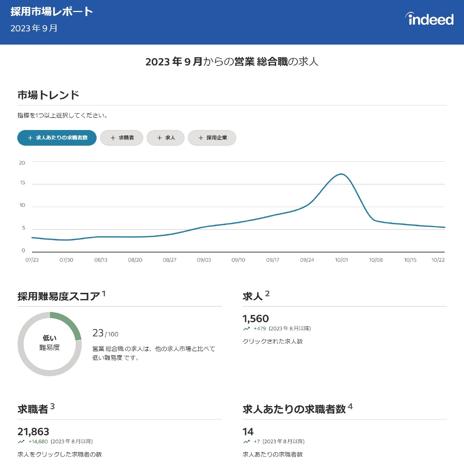Click the plus icon on 採用企業 chip
Viewport: 464px width, 476px height.
click(x=201, y=138)
